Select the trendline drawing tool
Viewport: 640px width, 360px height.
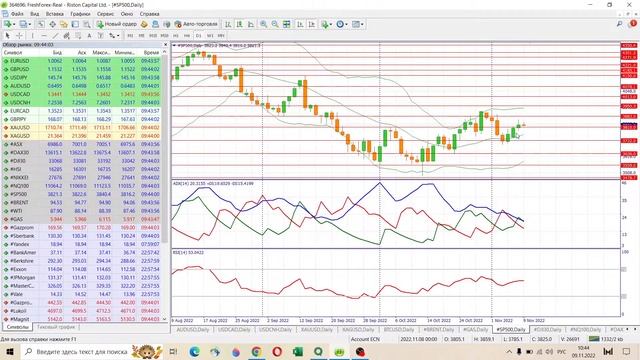(x=55, y=36)
